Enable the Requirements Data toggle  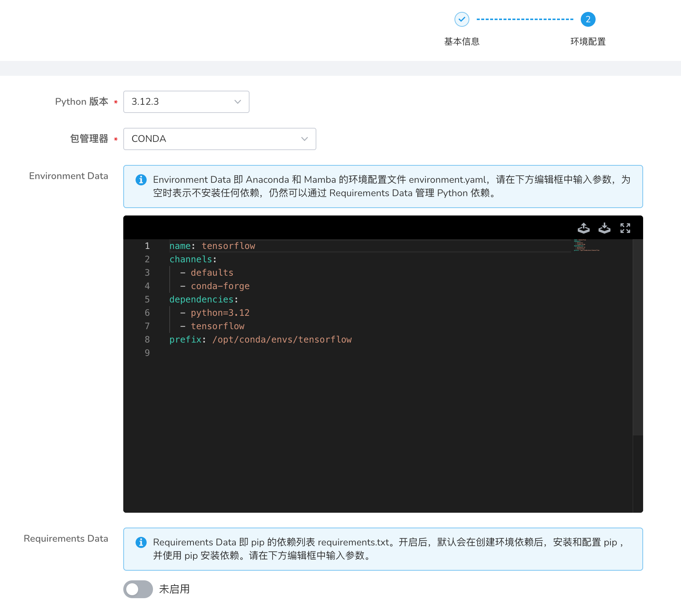[x=138, y=589]
